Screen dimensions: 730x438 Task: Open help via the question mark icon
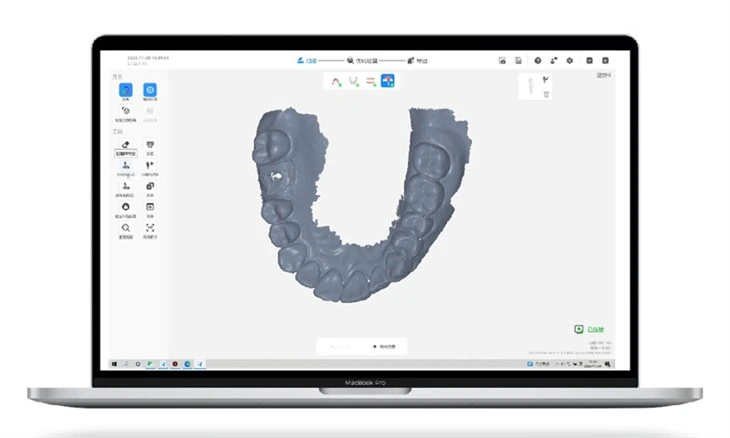(538, 61)
